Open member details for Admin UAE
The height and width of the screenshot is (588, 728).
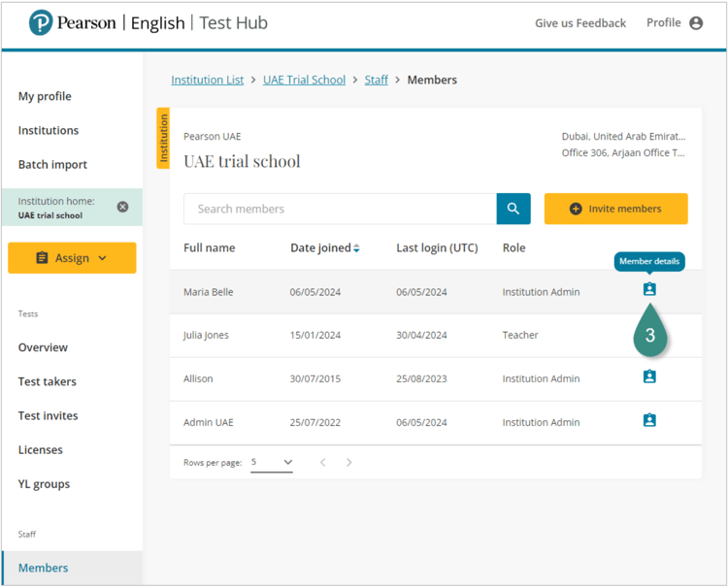point(649,421)
